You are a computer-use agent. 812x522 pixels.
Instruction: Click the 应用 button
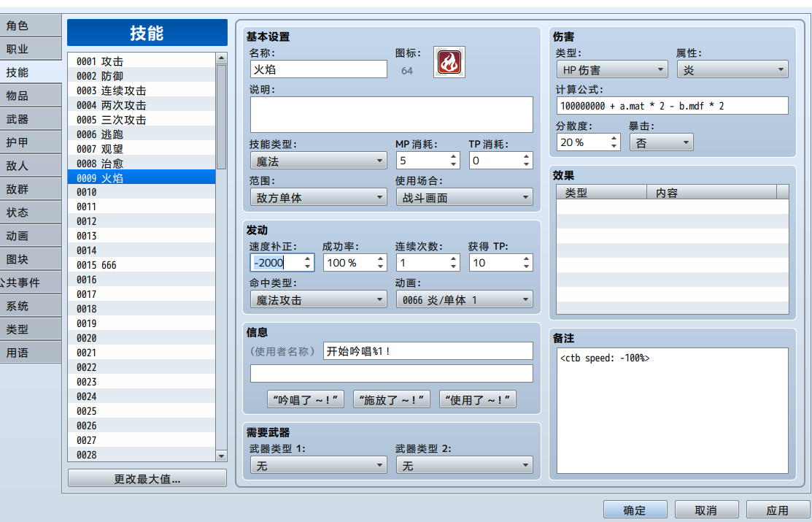coord(777,510)
